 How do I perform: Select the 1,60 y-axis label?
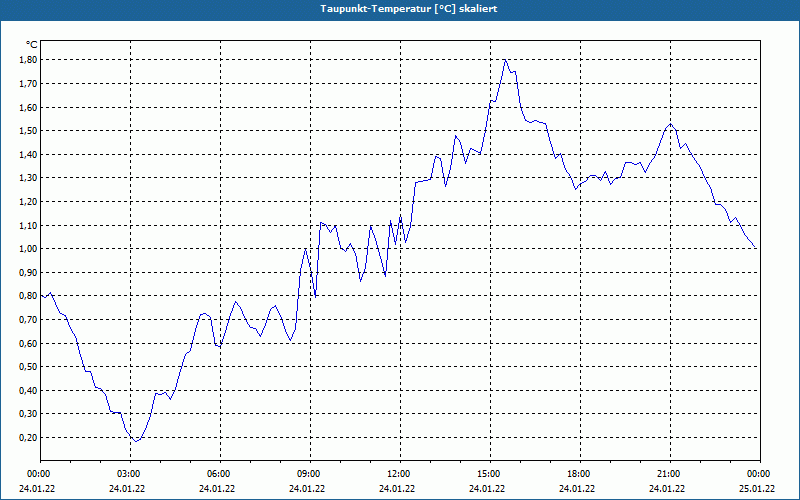pyautogui.click(x=28, y=107)
